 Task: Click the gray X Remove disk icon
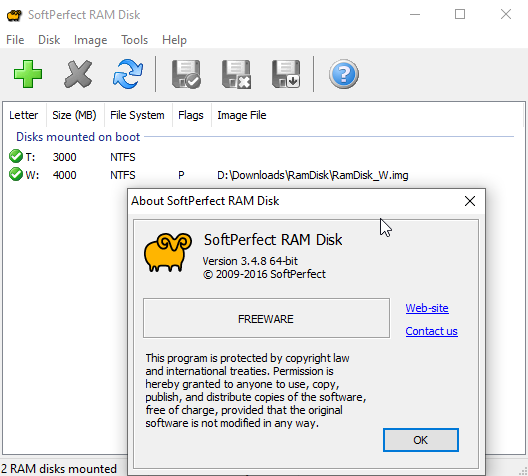[x=78, y=74]
